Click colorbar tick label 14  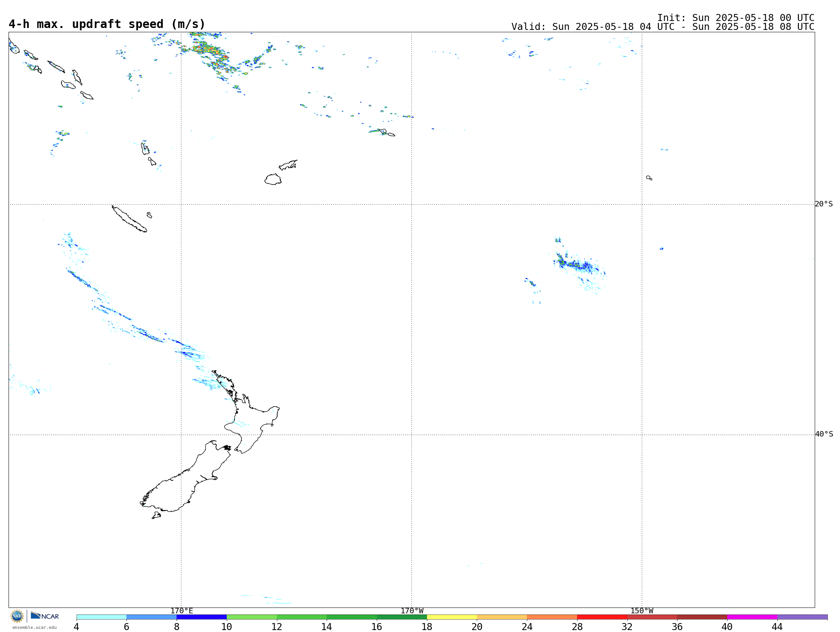coord(327,627)
